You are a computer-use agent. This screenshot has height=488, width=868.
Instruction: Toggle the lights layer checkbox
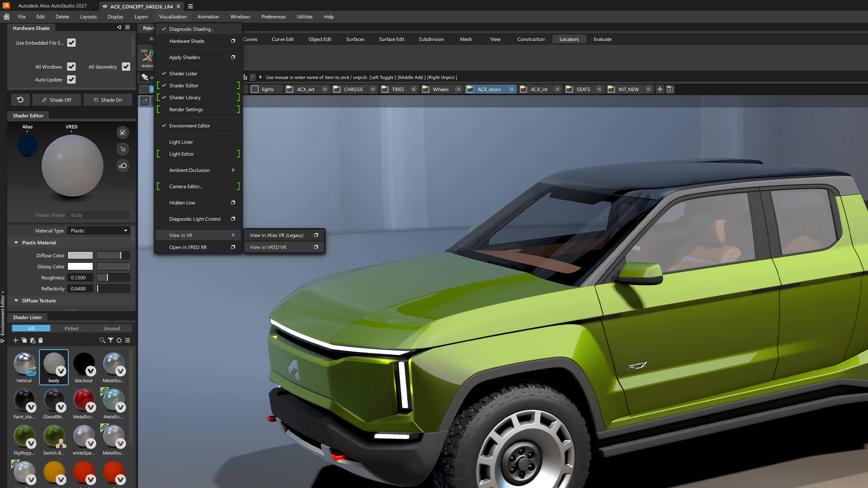tap(255, 89)
